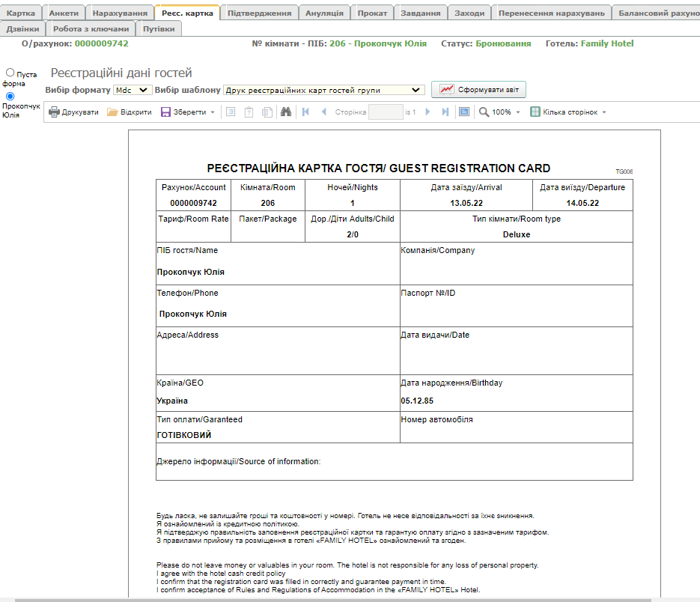This screenshot has height=602, width=700.
Task: Click the Сформувати звіт button
Action: pos(479,89)
